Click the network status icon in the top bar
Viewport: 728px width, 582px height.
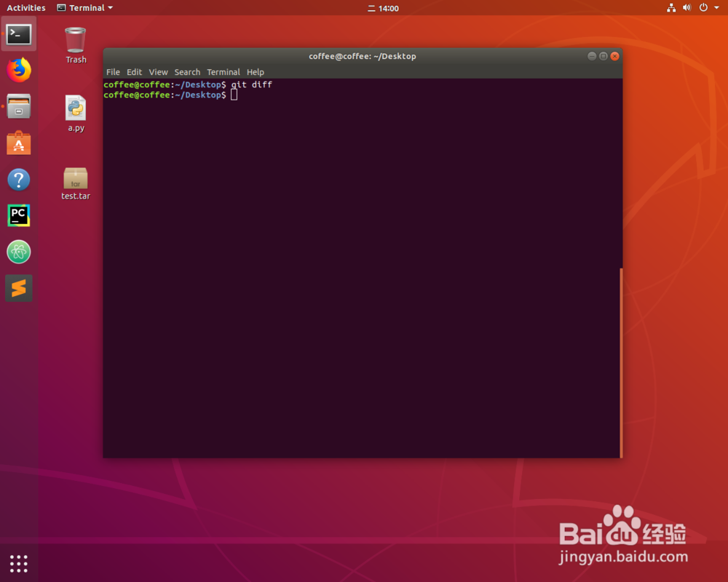[x=671, y=7]
